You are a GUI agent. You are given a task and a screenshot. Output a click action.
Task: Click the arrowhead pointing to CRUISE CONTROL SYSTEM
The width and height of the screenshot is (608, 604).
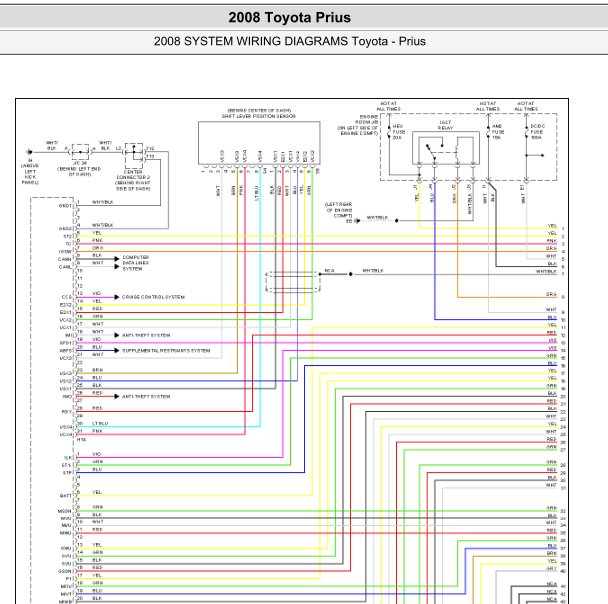(x=117, y=297)
